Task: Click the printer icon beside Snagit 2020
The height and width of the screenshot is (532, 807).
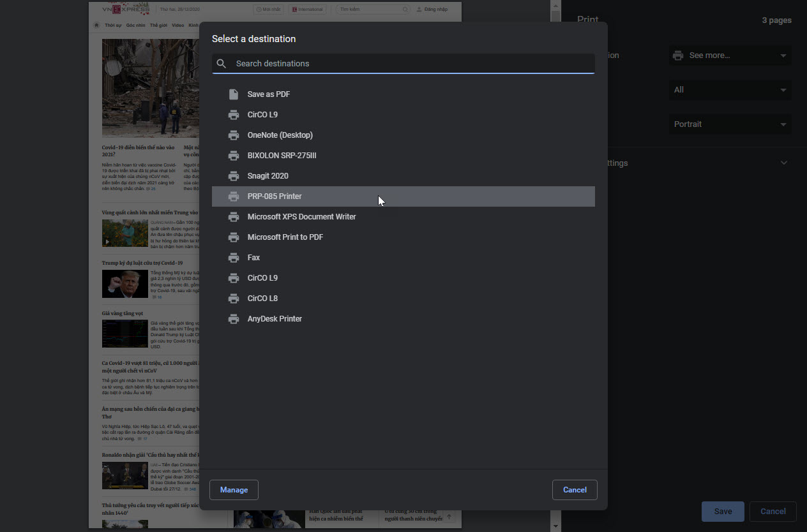Action: [234, 176]
